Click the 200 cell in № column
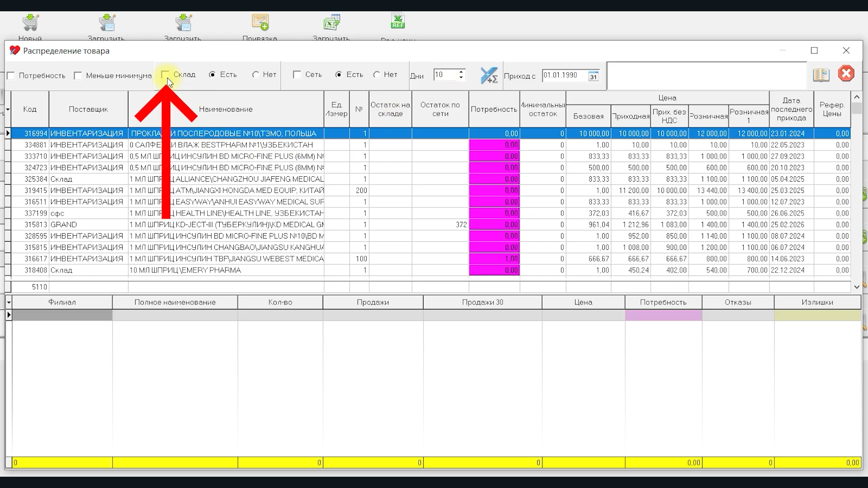 359,191
